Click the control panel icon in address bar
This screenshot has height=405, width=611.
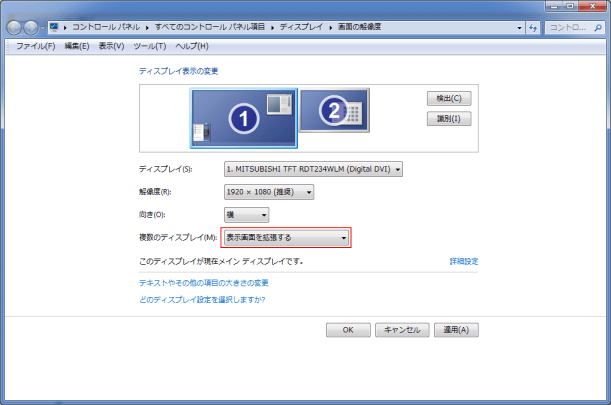[54, 27]
